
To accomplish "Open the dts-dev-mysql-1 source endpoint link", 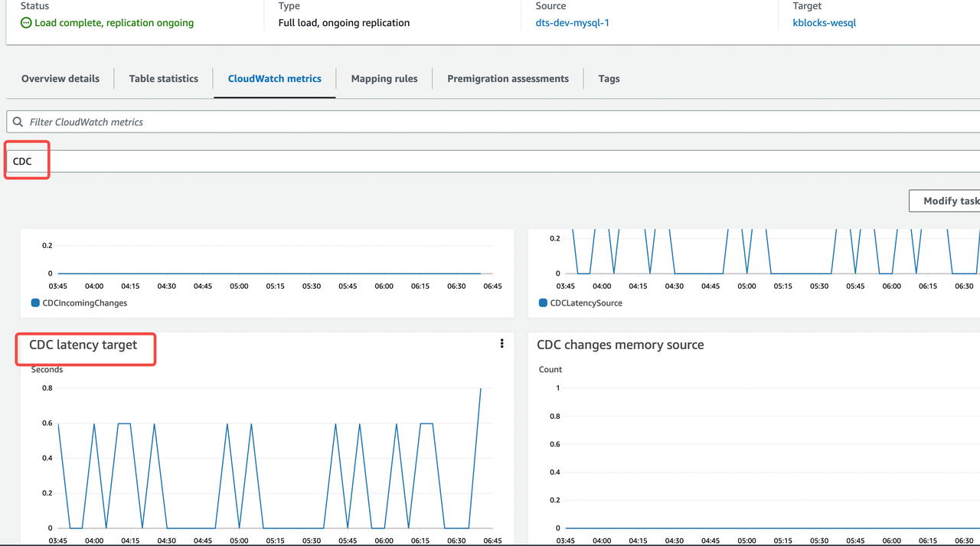I will pyautogui.click(x=573, y=23).
